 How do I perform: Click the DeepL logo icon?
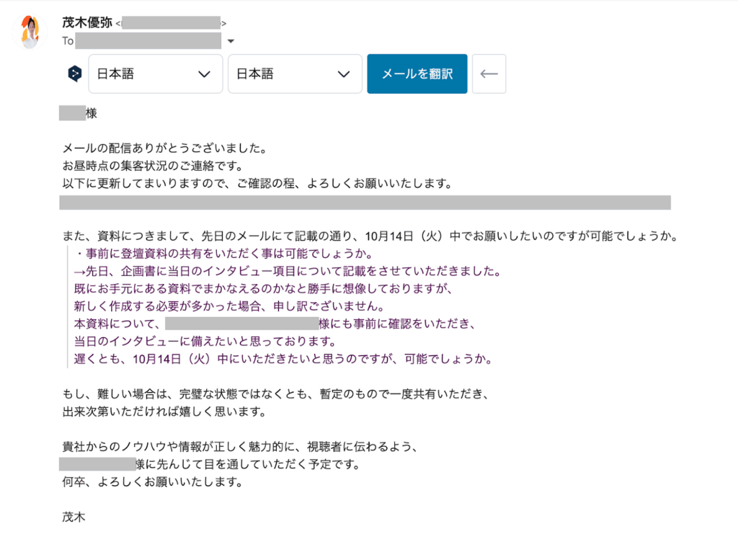click(74, 74)
